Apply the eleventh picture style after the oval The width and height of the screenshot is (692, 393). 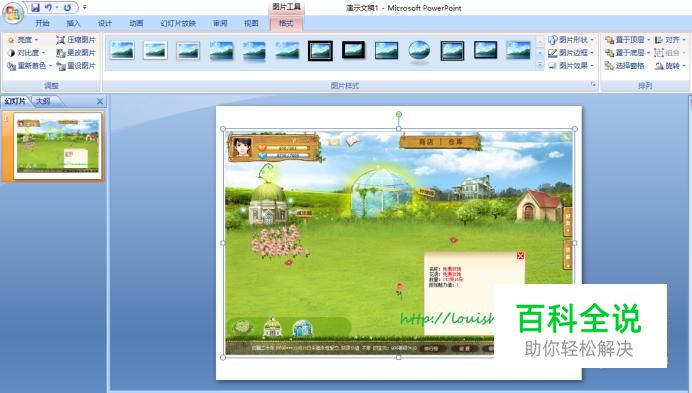point(452,50)
